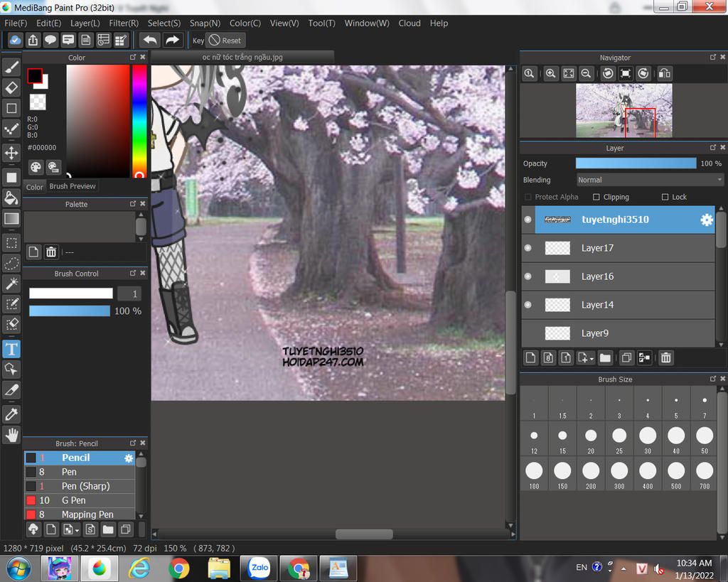Screen dimensions: 728x582
Task: Click the Undo arrow in toolbar
Action: tap(150, 41)
